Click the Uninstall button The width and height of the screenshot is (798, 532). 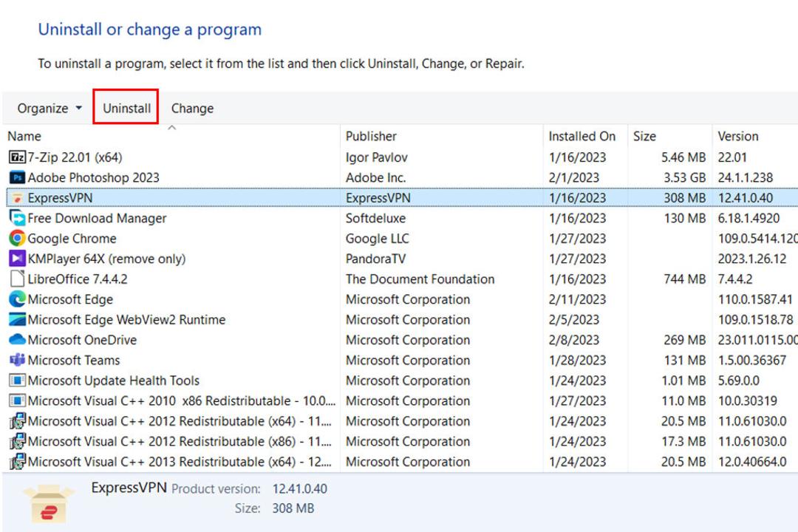click(126, 108)
